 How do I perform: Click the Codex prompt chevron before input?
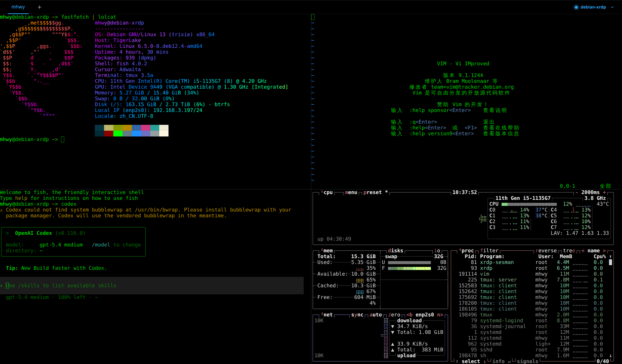(x=1, y=286)
